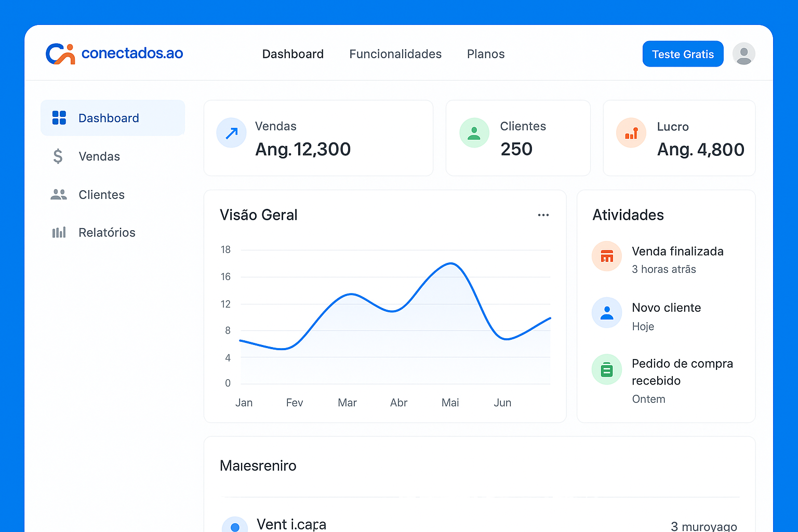Click the 3 horas atrás timestamp
The width and height of the screenshot is (798, 532).
pos(664,269)
